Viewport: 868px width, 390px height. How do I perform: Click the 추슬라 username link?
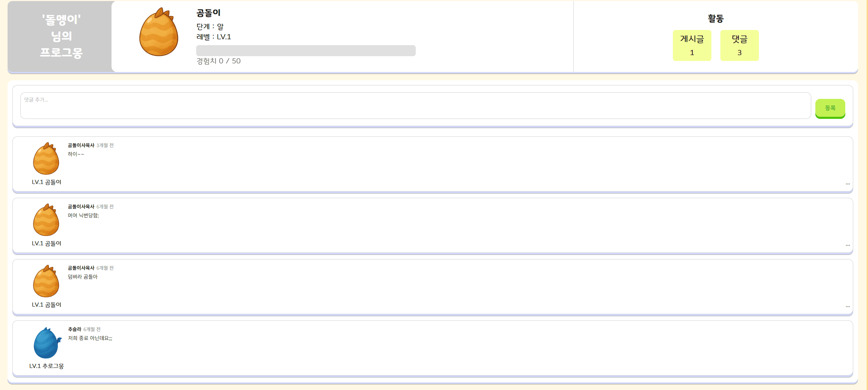point(74,329)
